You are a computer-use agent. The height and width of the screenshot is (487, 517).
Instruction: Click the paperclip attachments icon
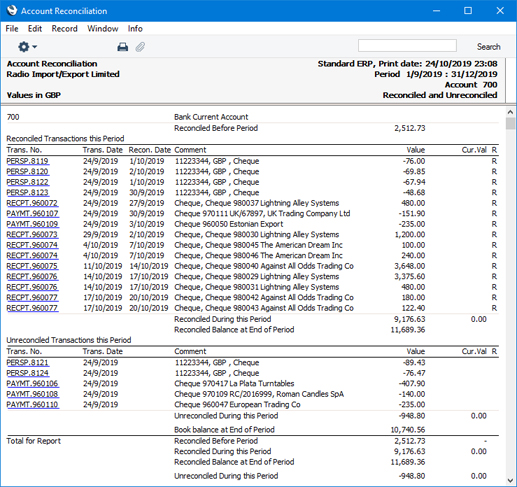(140, 47)
